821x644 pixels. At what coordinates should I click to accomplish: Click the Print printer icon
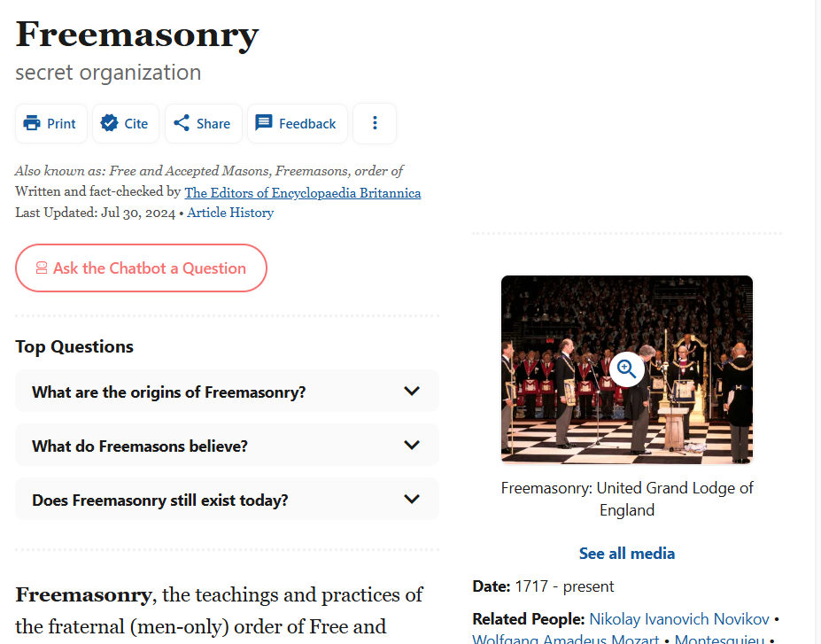point(32,123)
